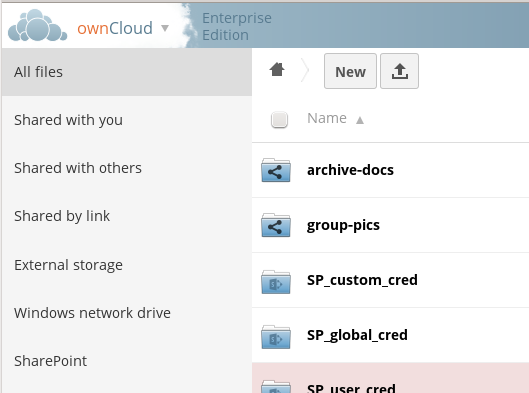
Task: Open the All files view
Action: pyautogui.click(x=127, y=72)
